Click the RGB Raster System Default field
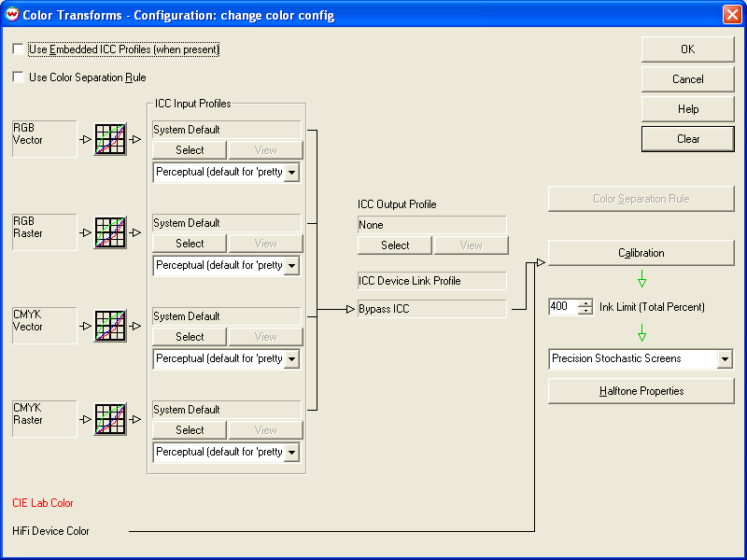Screen dimensions: 747x560 pyautogui.click(x=227, y=223)
